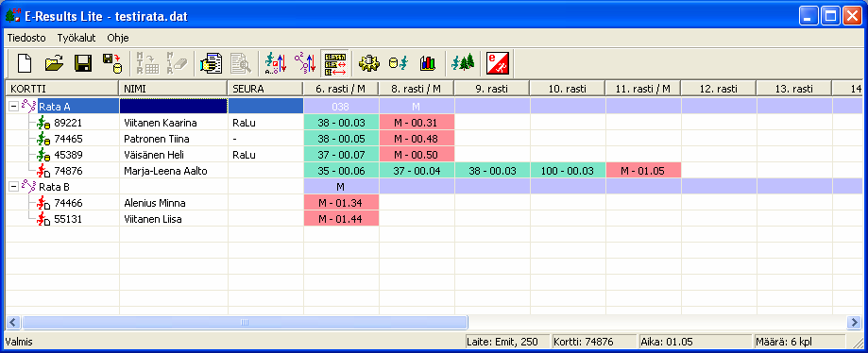Select card row 74876
868x353 pixels.
(434, 171)
